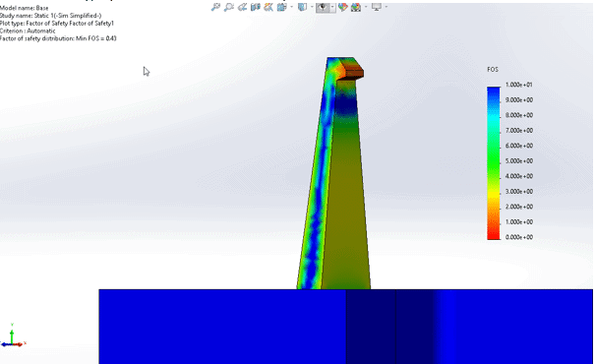Open the Dynamic Annotation Views icon
Viewport: 596px width, 364px height.
(268, 7)
